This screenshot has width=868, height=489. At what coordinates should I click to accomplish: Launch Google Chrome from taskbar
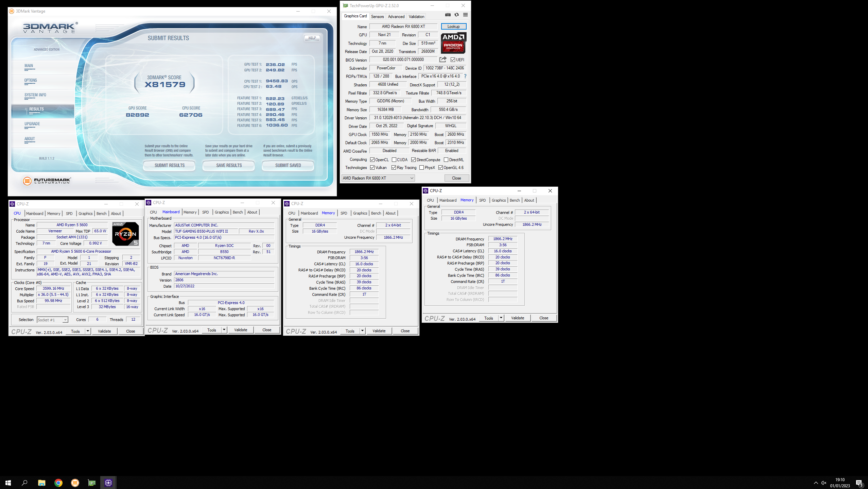point(58,483)
